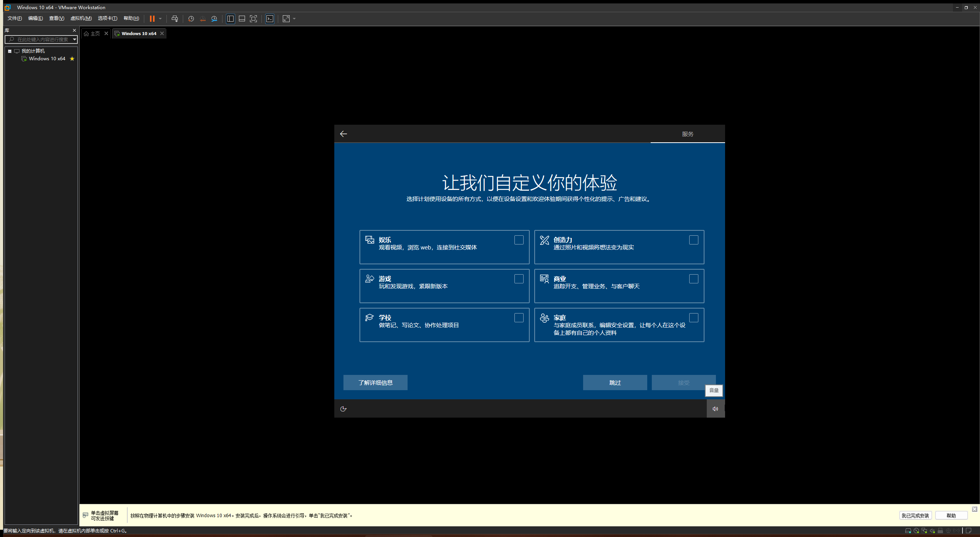Image resolution: width=980 pixels, height=537 pixels.
Task: Take a snapshot of the VM
Action: tap(191, 19)
